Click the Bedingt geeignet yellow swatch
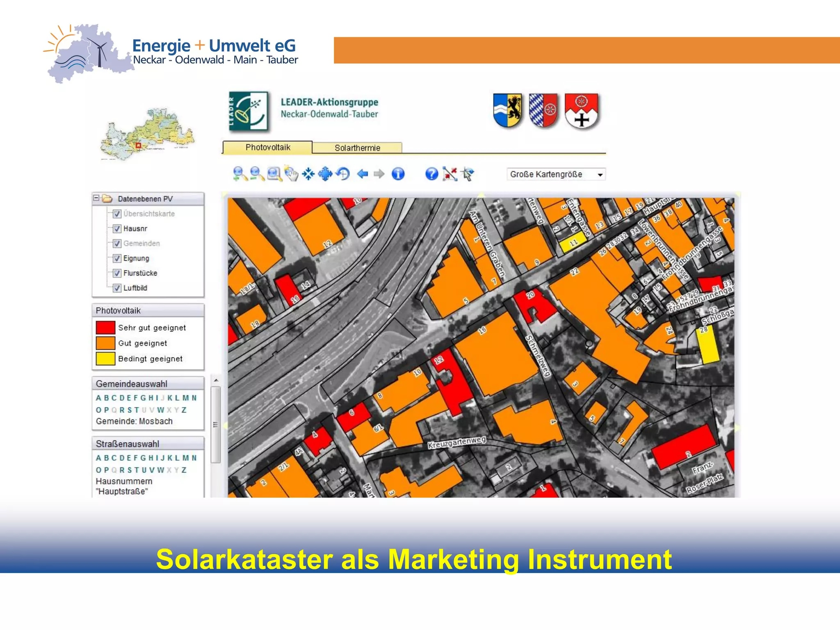840x630 pixels. 105,358
